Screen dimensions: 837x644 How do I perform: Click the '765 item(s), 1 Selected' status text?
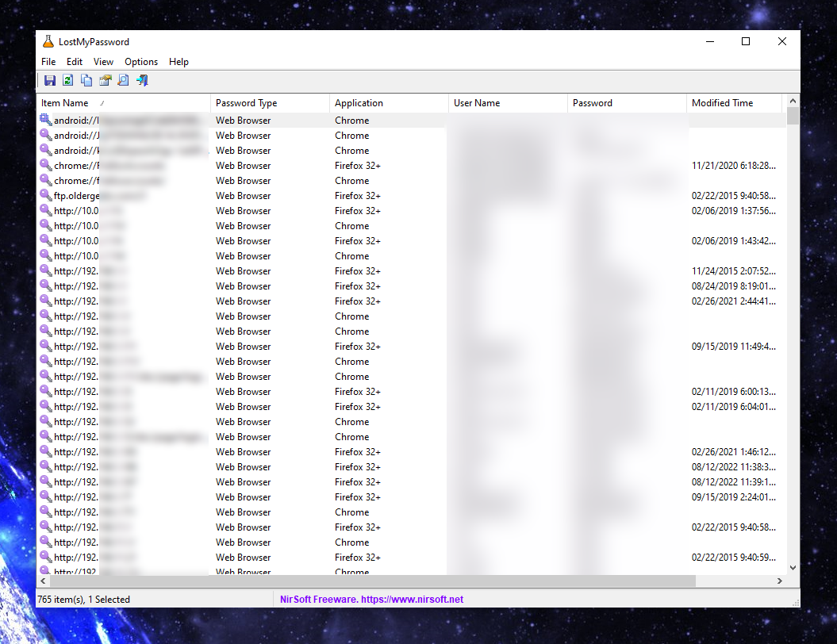pos(84,599)
